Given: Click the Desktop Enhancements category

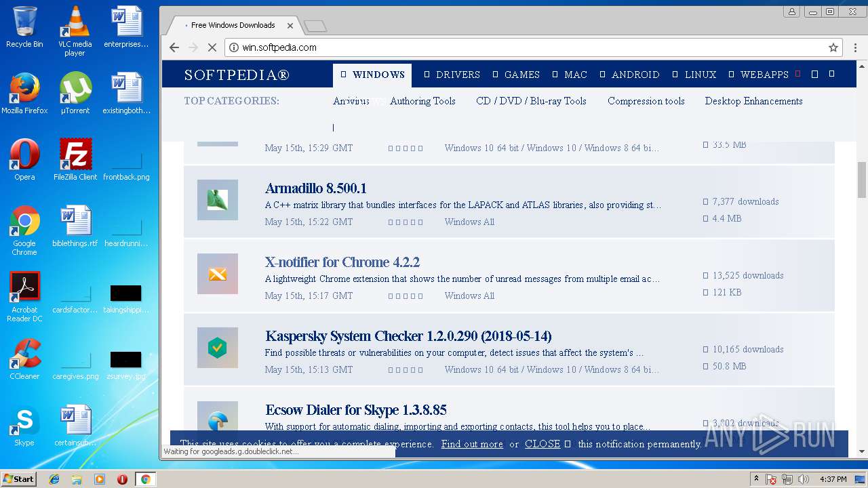Looking at the screenshot, I should pos(753,101).
